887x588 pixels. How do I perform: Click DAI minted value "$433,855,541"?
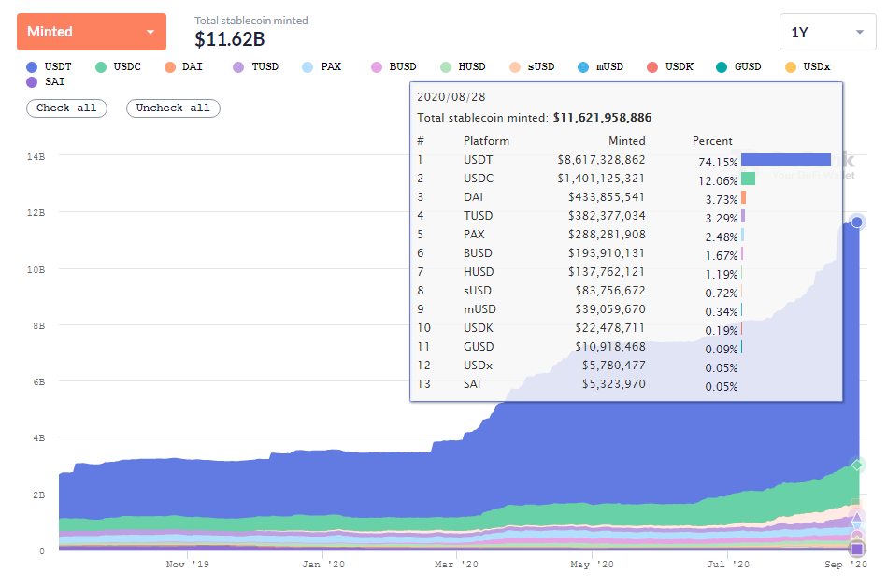(x=607, y=197)
